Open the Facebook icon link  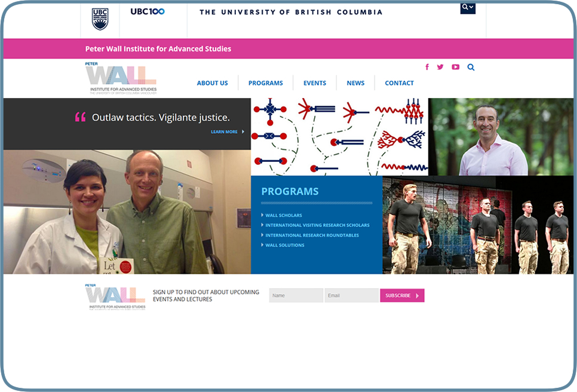coord(427,66)
